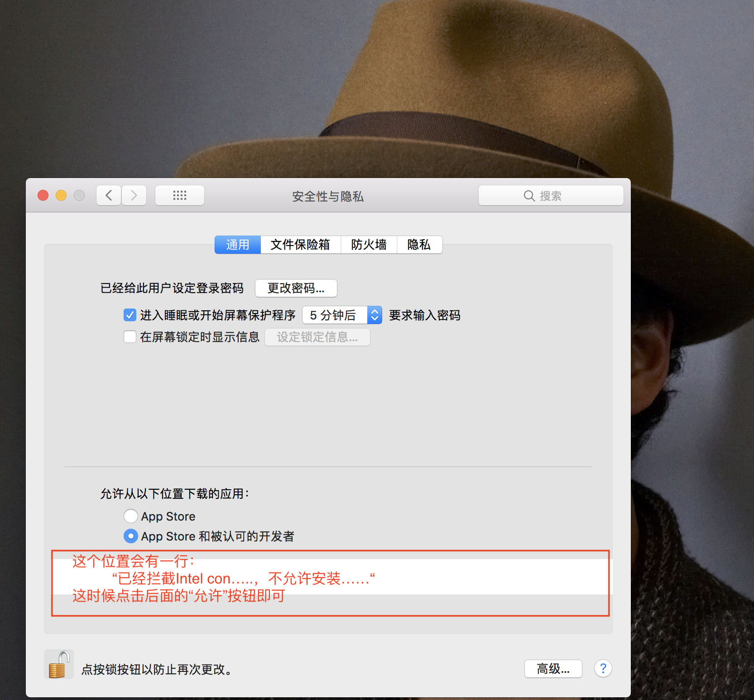Screen dimensions: 754x700
Task: Open Show All preferences grid icon
Action: pos(179,195)
